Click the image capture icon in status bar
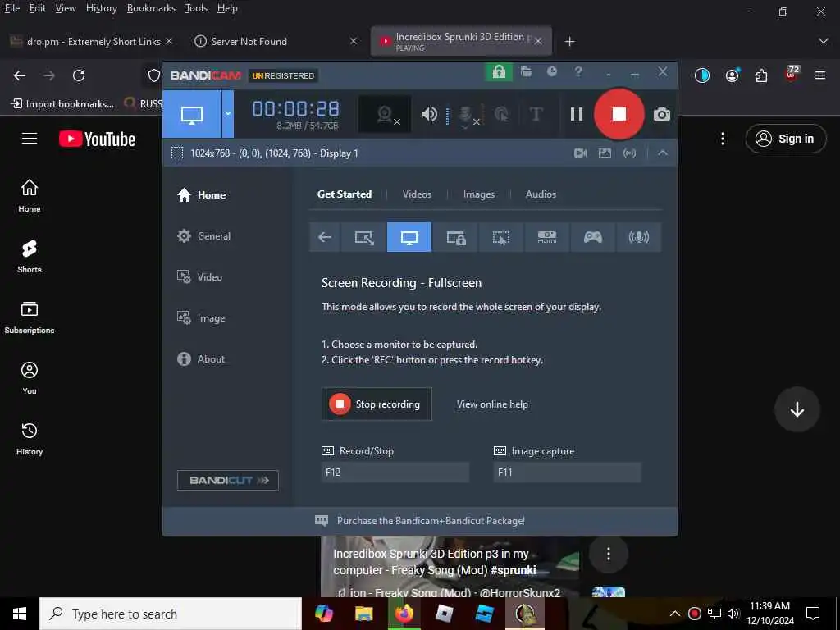This screenshot has height=630, width=840. pos(605,153)
